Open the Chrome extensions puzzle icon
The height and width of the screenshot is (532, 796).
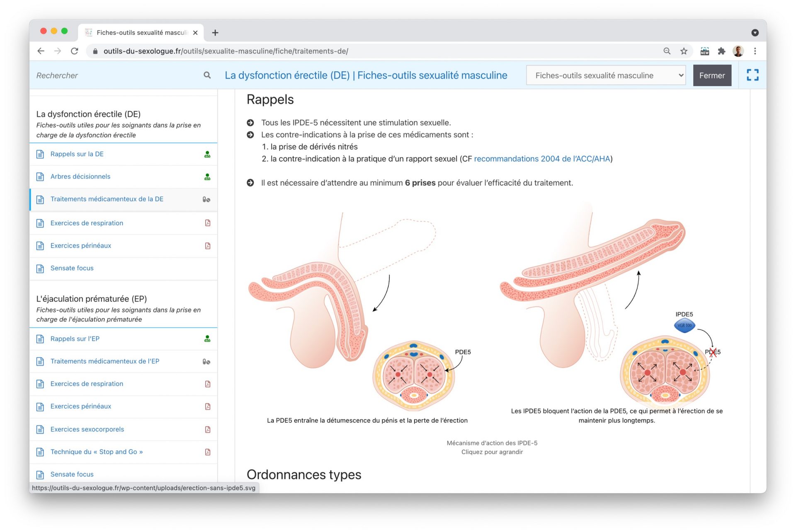point(721,51)
